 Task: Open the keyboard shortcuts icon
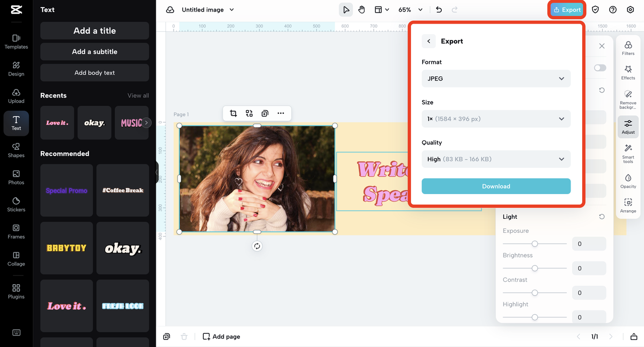[16, 332]
